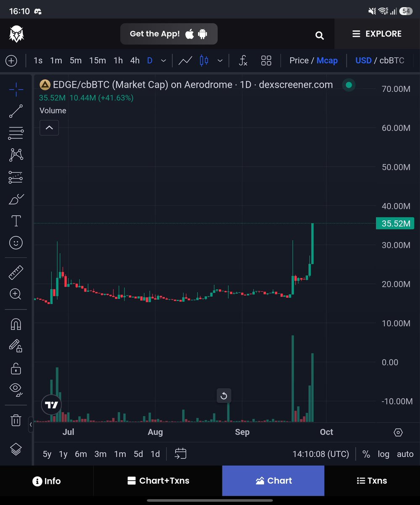
Task: Reset chart view with circular arrow
Action: click(224, 396)
